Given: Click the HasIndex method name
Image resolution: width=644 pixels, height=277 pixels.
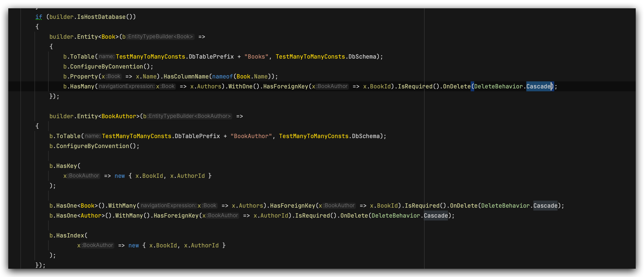Looking at the screenshot, I should click(x=70, y=235).
